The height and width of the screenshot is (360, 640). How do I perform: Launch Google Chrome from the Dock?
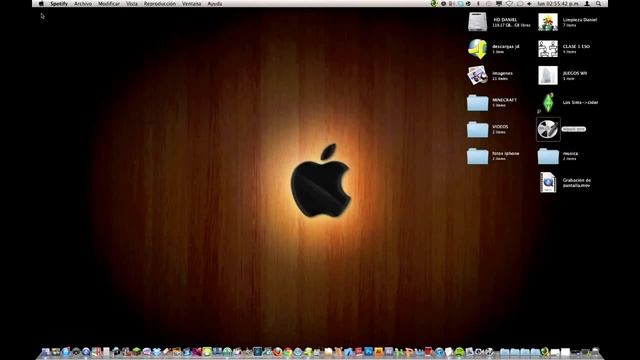point(288,351)
